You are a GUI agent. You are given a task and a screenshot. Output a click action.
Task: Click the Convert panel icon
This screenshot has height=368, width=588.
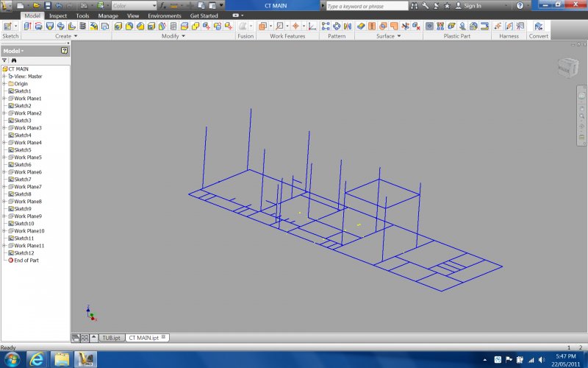coord(539,26)
